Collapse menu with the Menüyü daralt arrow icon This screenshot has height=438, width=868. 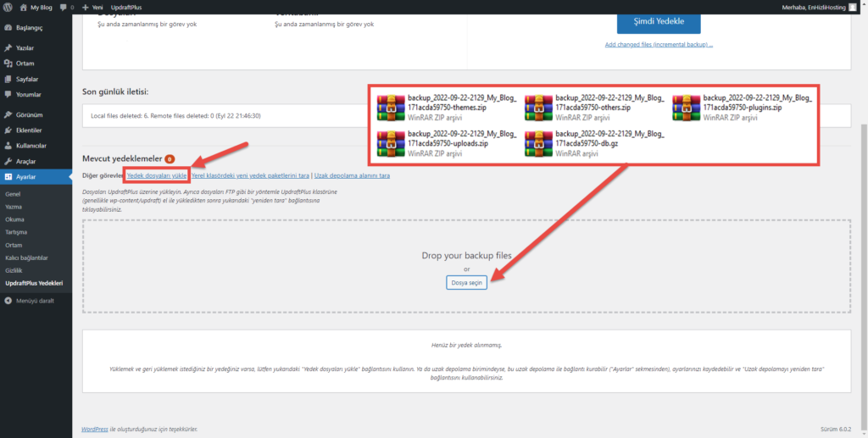[x=8, y=301]
